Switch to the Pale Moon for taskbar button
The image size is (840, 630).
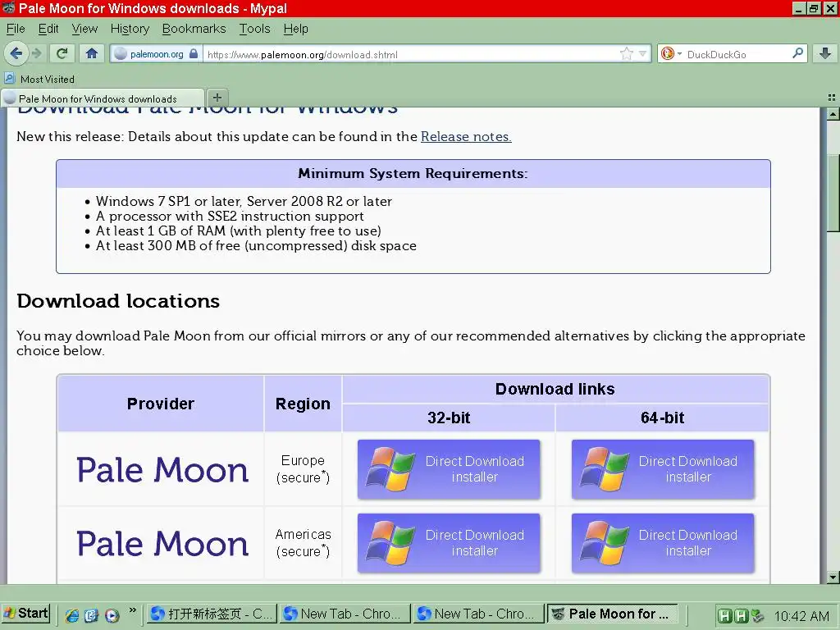pos(612,614)
